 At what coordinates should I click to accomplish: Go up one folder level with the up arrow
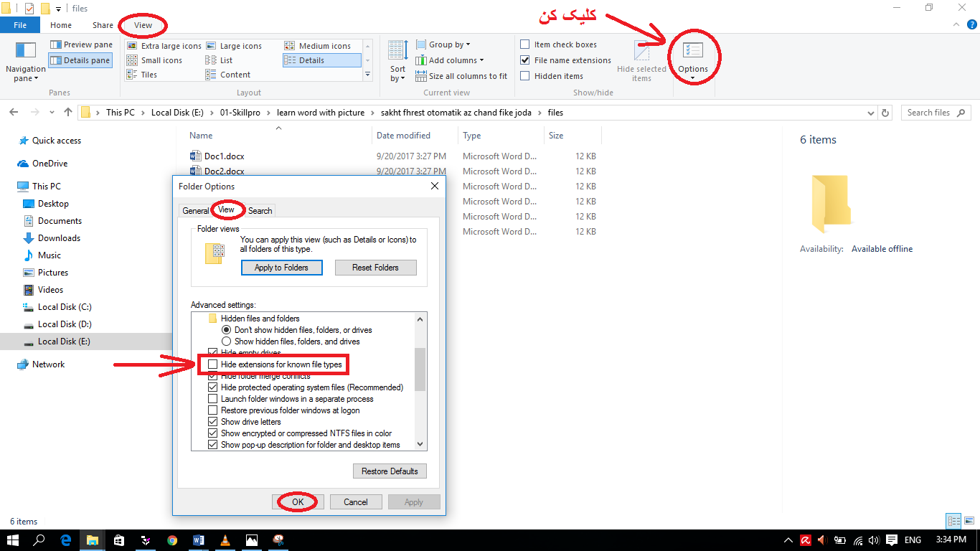pyautogui.click(x=68, y=113)
